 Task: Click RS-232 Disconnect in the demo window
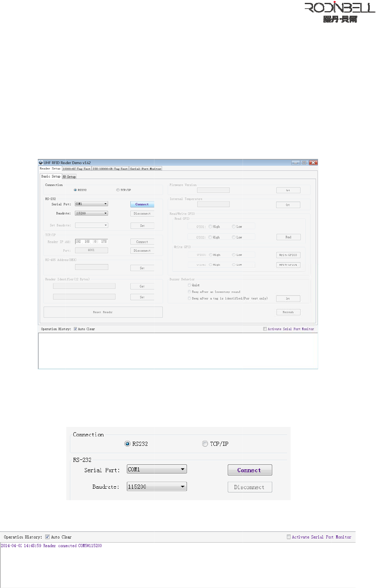pos(142,214)
